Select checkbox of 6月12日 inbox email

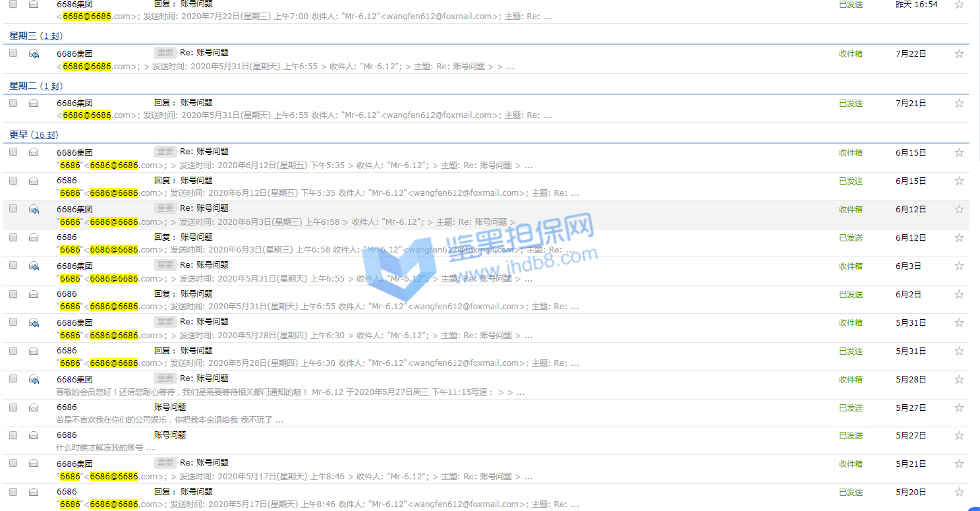[13, 208]
